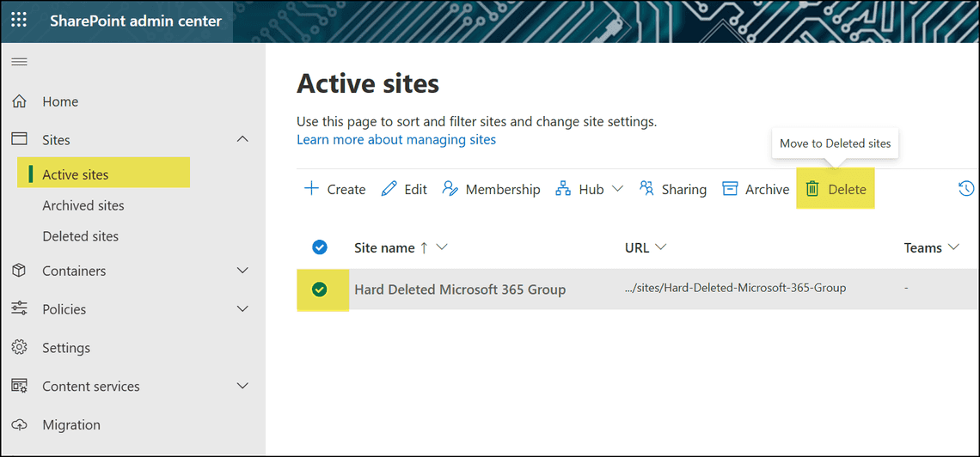Click the Create plus icon
Screen dimensions: 980x457
[x=311, y=188]
